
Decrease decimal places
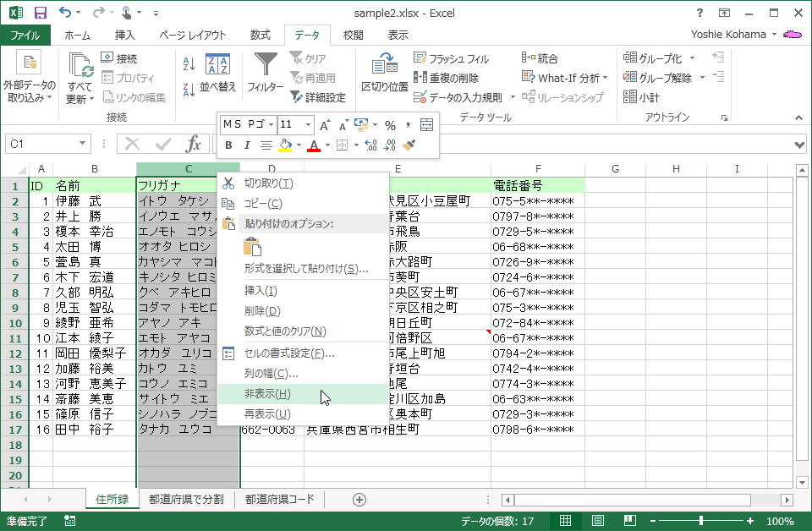click(x=389, y=145)
